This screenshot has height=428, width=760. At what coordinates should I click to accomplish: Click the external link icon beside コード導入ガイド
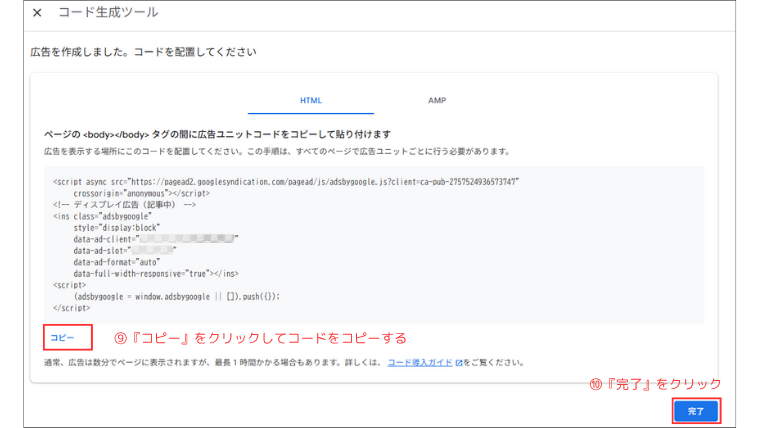tap(459, 363)
